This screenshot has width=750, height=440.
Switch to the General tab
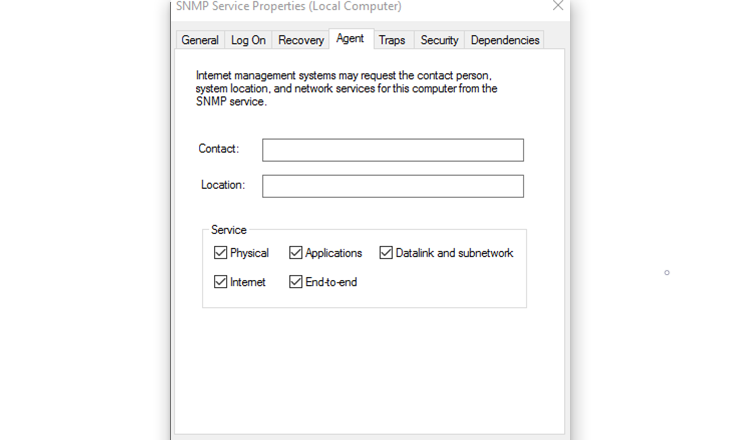pos(199,40)
